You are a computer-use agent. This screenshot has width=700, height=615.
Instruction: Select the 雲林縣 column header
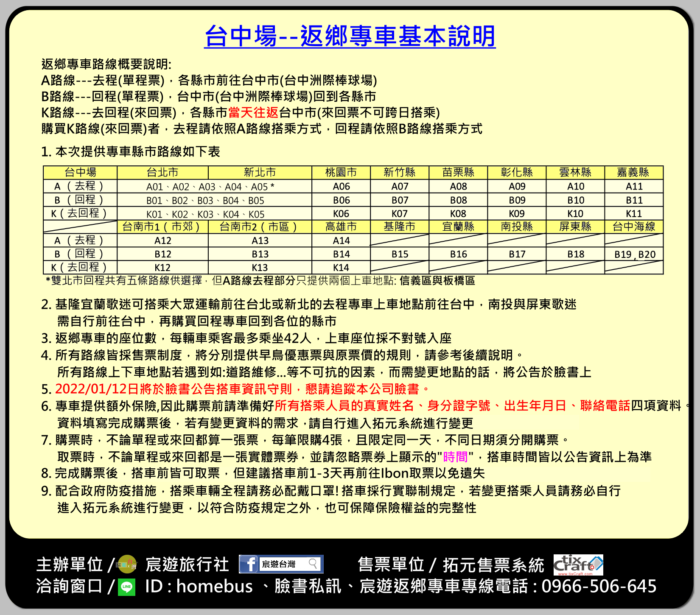575,173
